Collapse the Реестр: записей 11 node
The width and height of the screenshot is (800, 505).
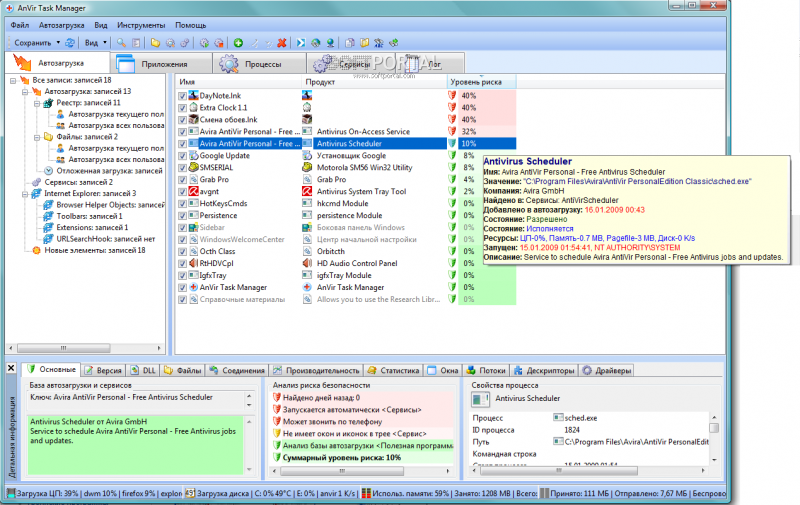[x=37, y=103]
